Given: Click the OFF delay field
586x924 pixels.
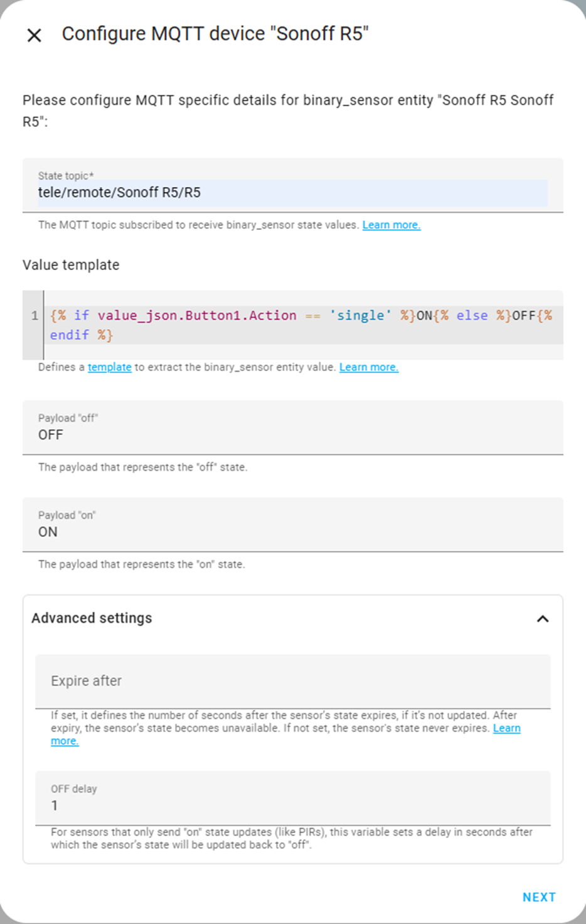Looking at the screenshot, I should click(292, 798).
